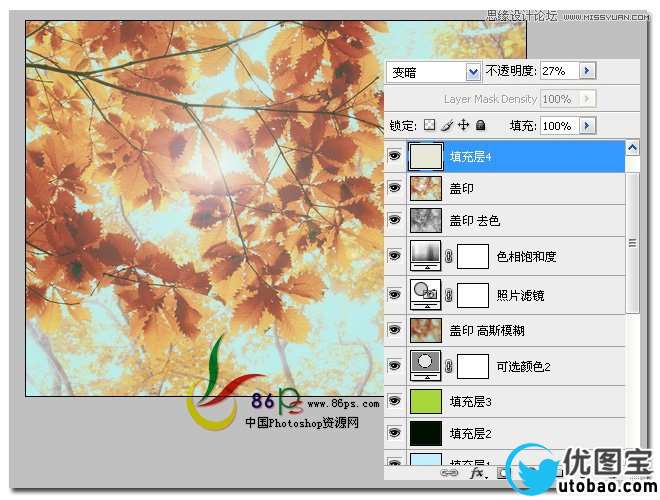Click the fx layer style icon
This screenshot has height=500, width=660.
[x=478, y=473]
